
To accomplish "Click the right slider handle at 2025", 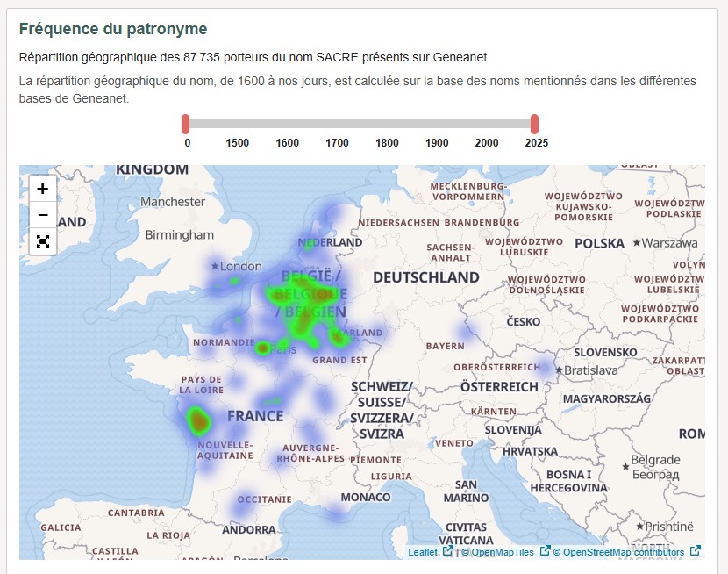I will [535, 124].
